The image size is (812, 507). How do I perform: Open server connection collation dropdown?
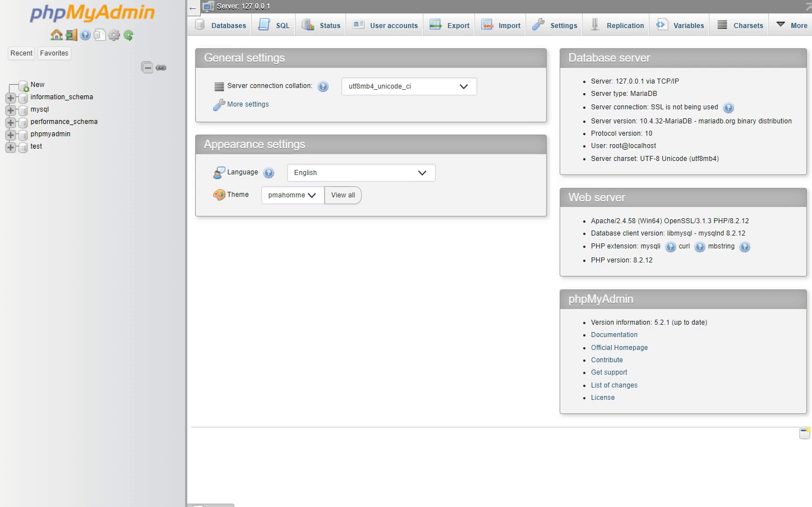409,86
